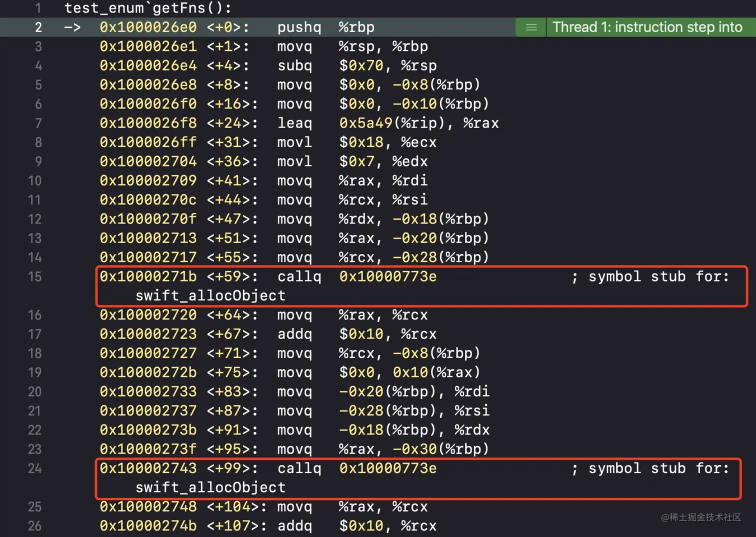Click address 0x10000273b on line 22

click(x=148, y=430)
